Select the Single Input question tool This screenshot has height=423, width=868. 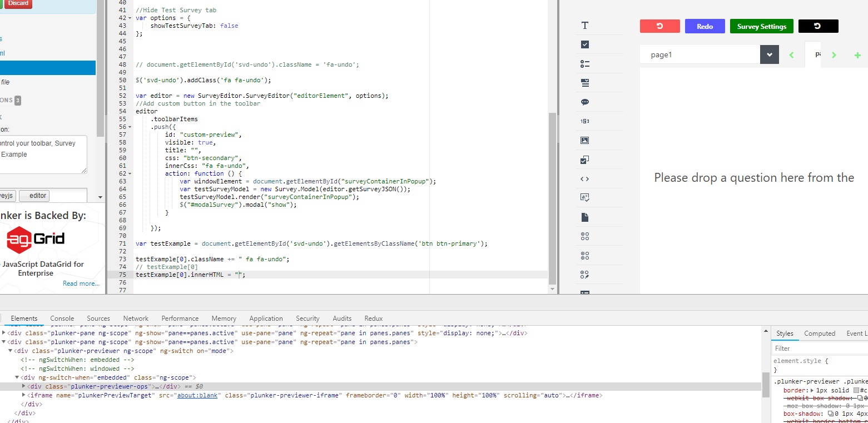(x=584, y=25)
